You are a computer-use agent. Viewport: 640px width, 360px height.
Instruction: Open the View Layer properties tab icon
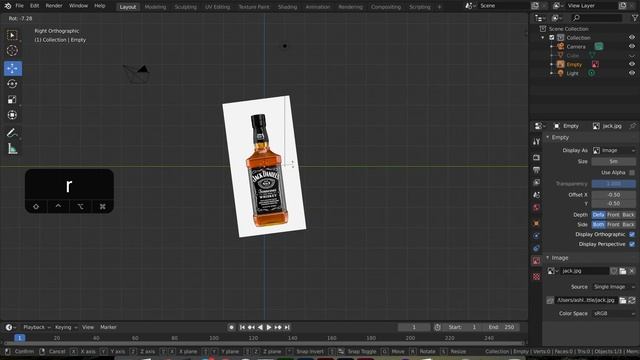coord(536,182)
